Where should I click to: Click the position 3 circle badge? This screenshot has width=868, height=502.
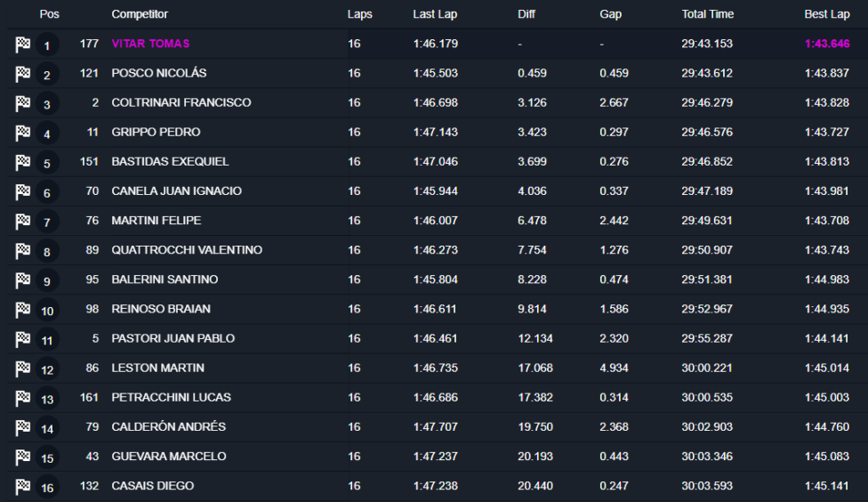pyautogui.click(x=47, y=105)
